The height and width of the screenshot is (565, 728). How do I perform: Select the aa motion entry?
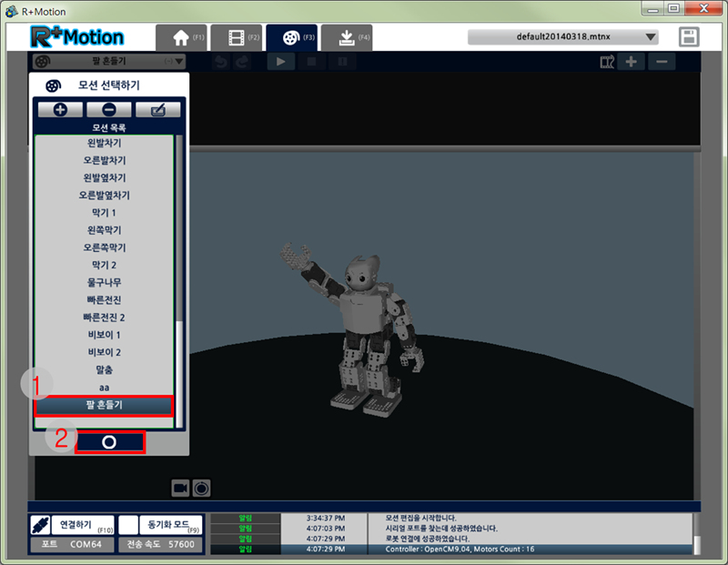tap(105, 388)
